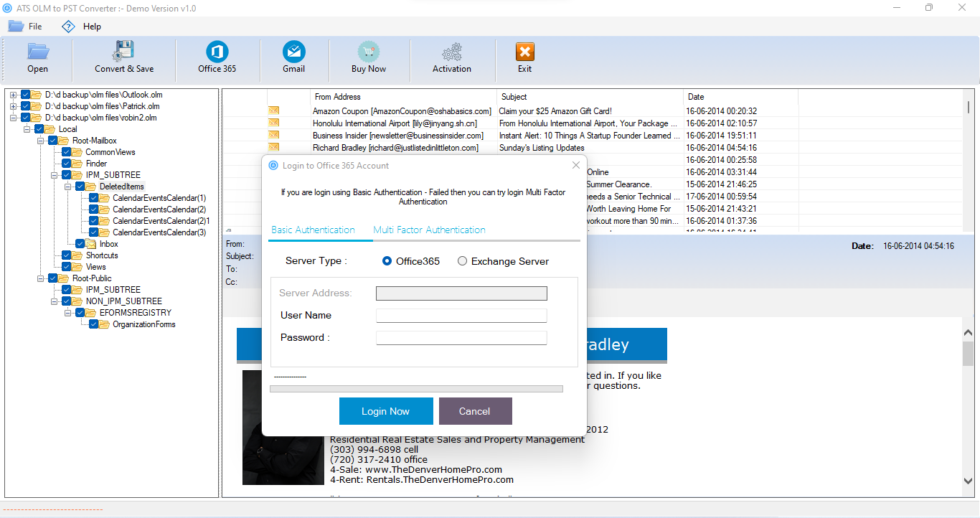
Task: Collapse the Root-Mailbox tree node
Action: click(40, 141)
